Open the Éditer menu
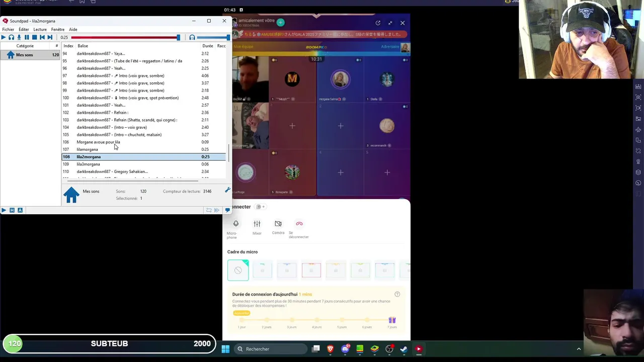 tap(24, 29)
